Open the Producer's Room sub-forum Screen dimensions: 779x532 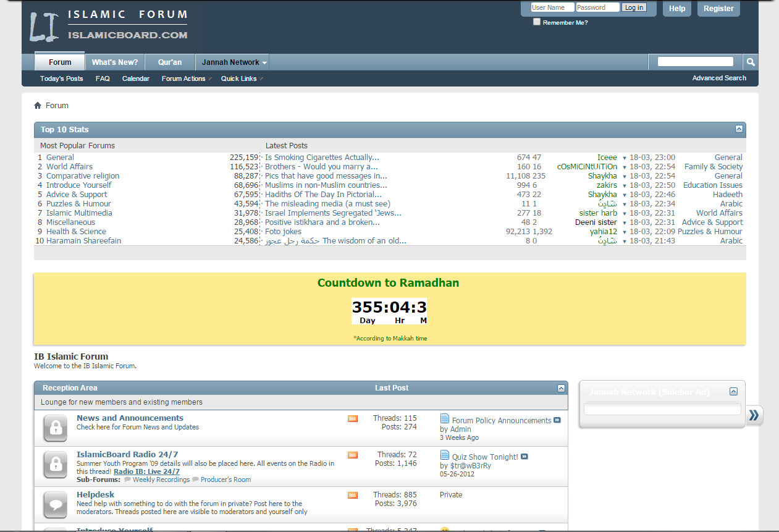coord(225,479)
